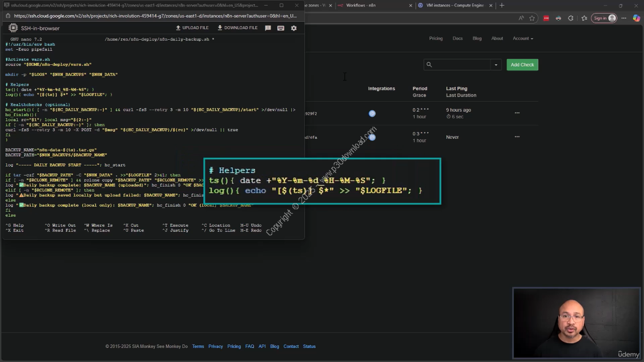The width and height of the screenshot is (644, 362).
Task: Add this page to browser favorites star
Action: pos(532,18)
